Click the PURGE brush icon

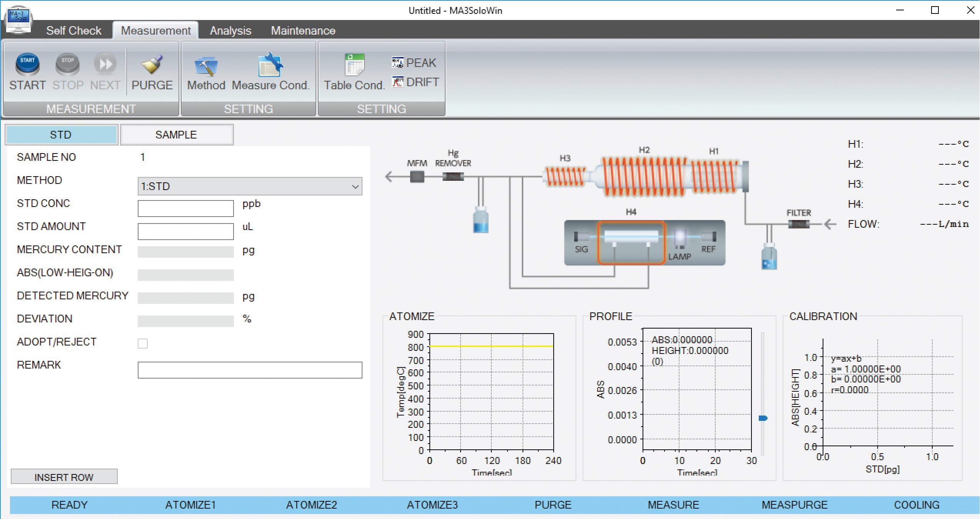point(152,64)
